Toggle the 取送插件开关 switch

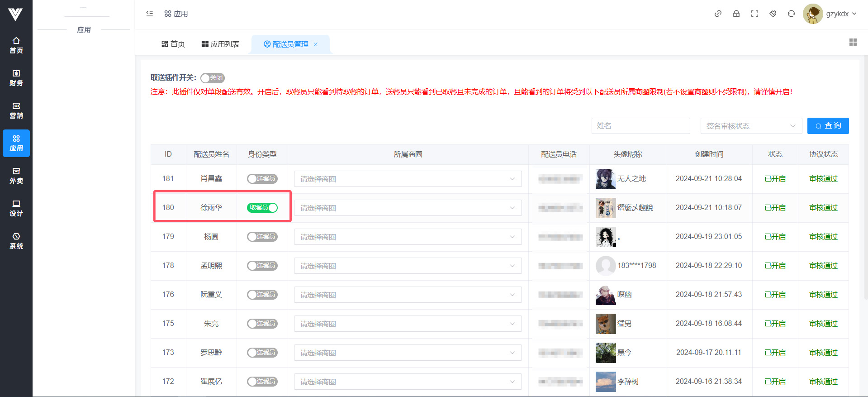[x=213, y=78]
